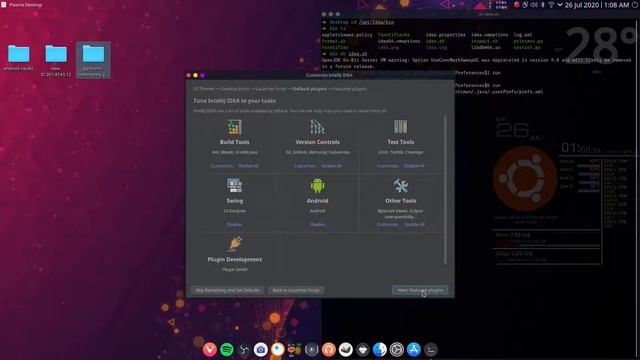Open the blue App Store dock icon

point(413,349)
